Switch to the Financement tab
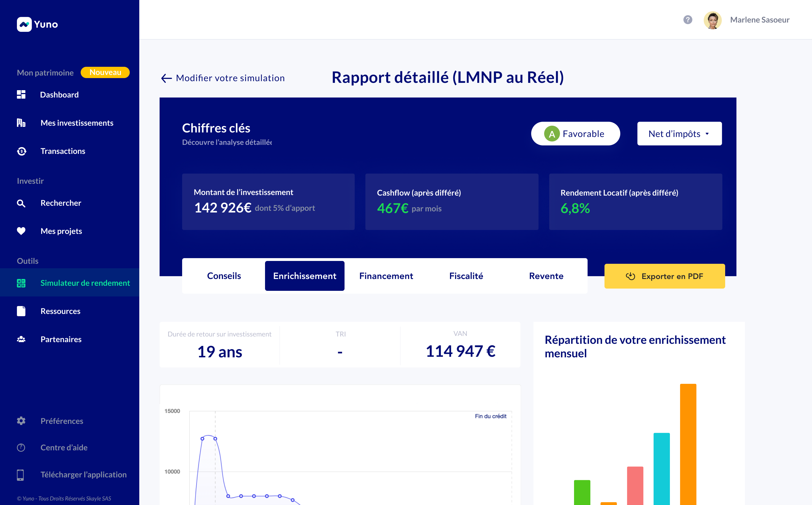 tap(386, 276)
